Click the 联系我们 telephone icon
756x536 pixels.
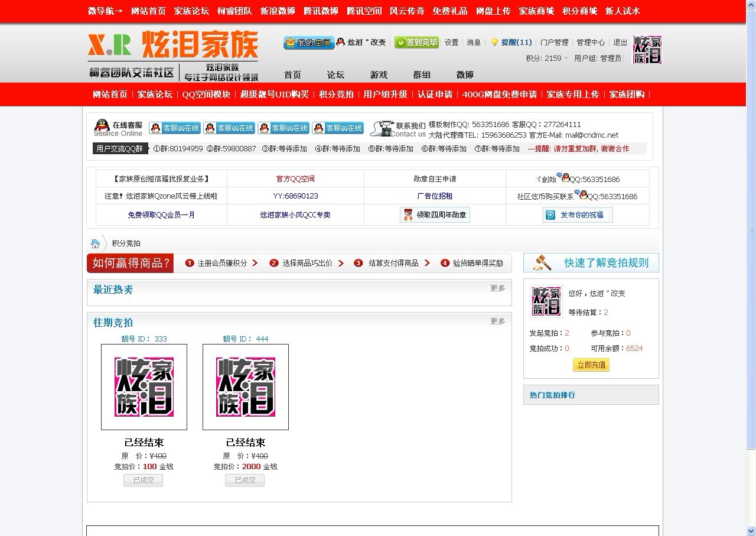(382, 129)
